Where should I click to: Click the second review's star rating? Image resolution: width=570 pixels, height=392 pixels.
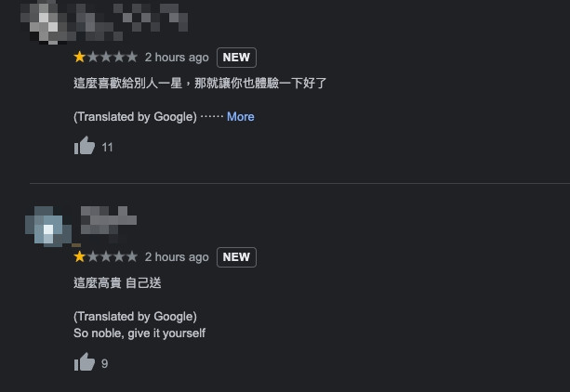(x=105, y=256)
